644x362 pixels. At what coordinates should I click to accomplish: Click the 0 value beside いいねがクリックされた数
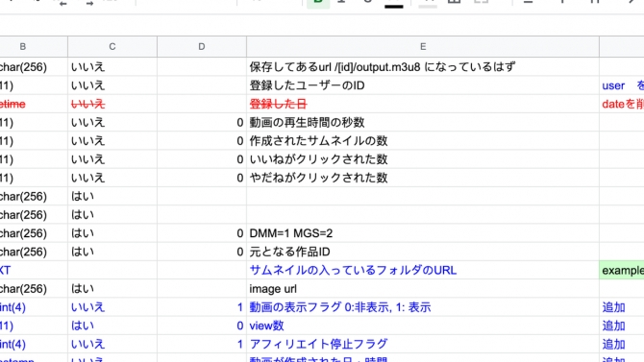click(x=202, y=159)
